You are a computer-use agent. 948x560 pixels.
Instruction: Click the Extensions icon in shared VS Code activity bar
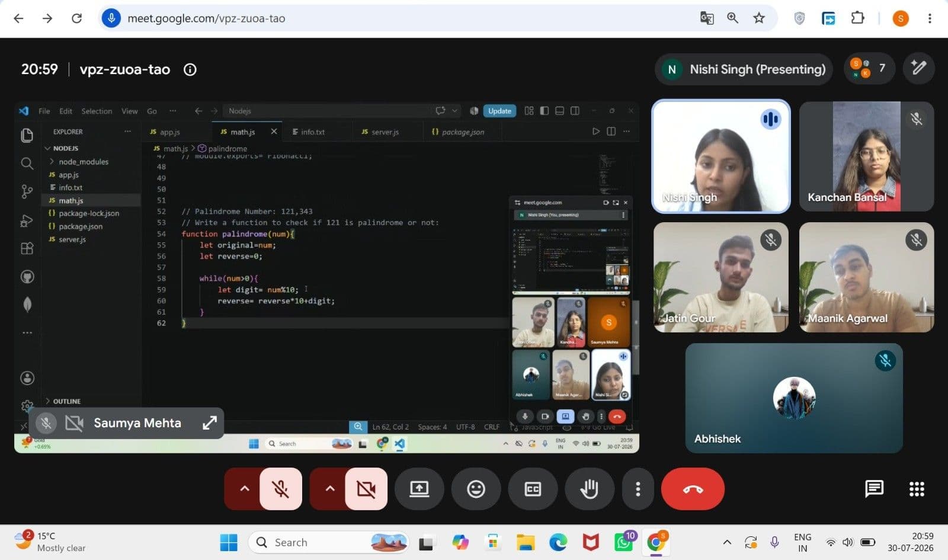pos(27,248)
